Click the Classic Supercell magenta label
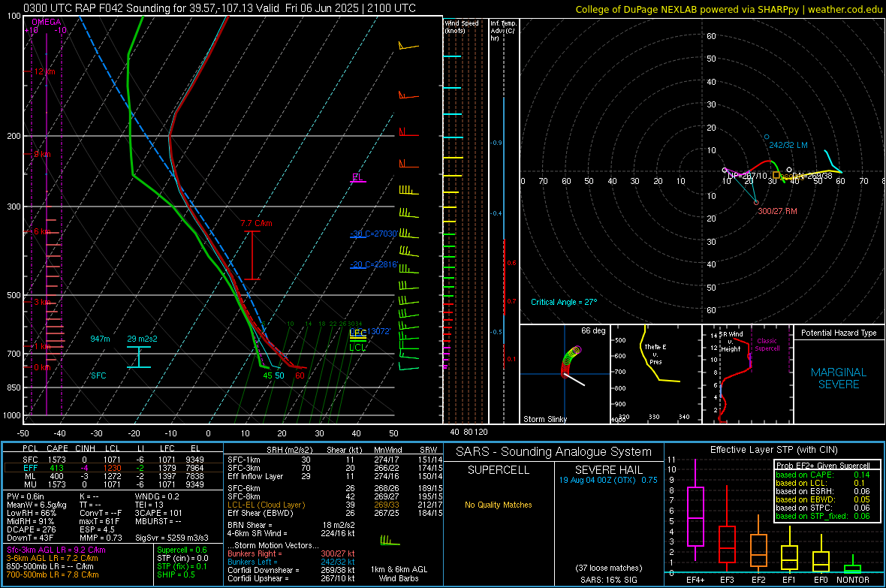 click(x=767, y=345)
